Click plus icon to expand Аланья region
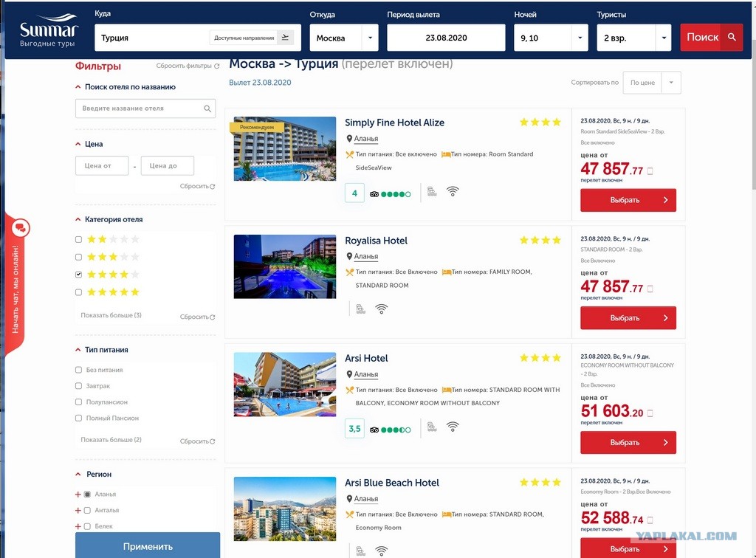 tap(78, 495)
